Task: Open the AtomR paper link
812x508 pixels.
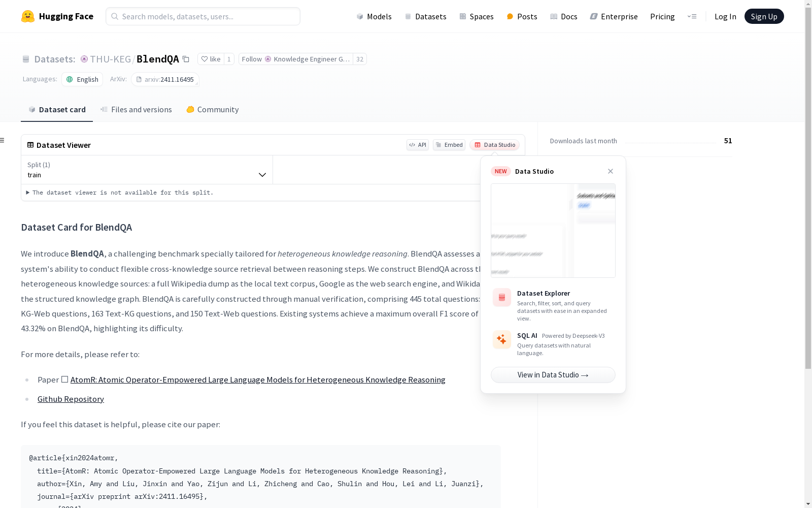Action: pyautogui.click(x=258, y=379)
